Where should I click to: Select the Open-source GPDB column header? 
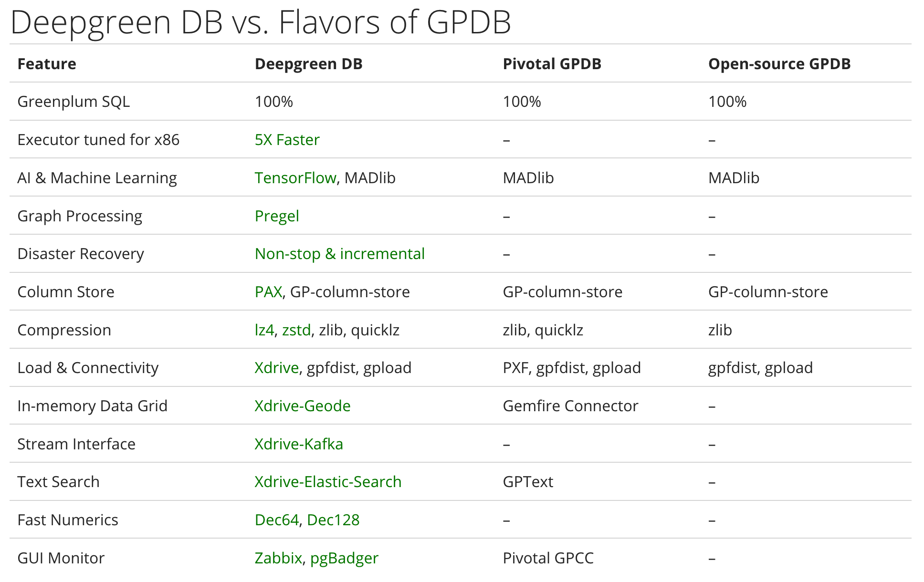(x=779, y=64)
